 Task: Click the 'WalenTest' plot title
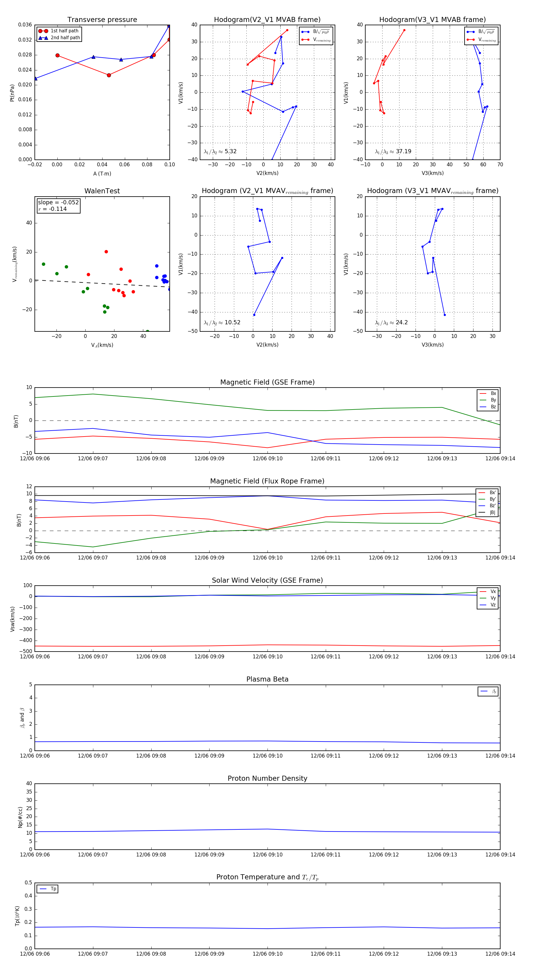[x=102, y=191]
